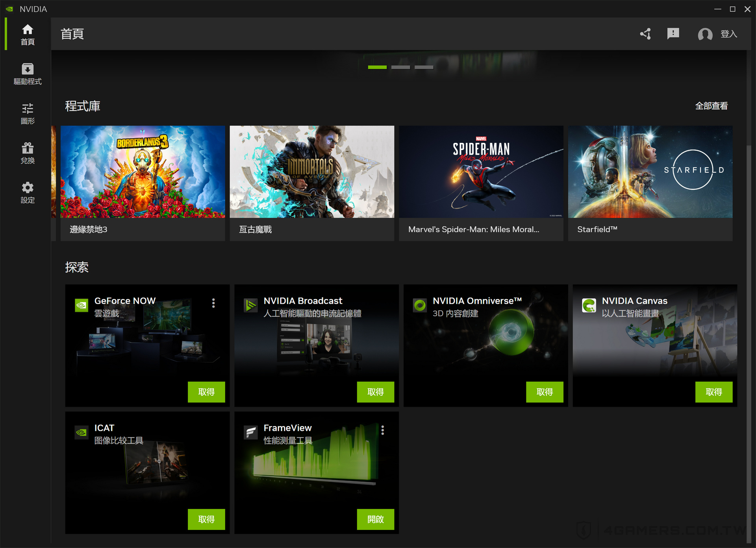
Task: Click the NVIDIA Broadcast app icon
Action: (x=251, y=305)
